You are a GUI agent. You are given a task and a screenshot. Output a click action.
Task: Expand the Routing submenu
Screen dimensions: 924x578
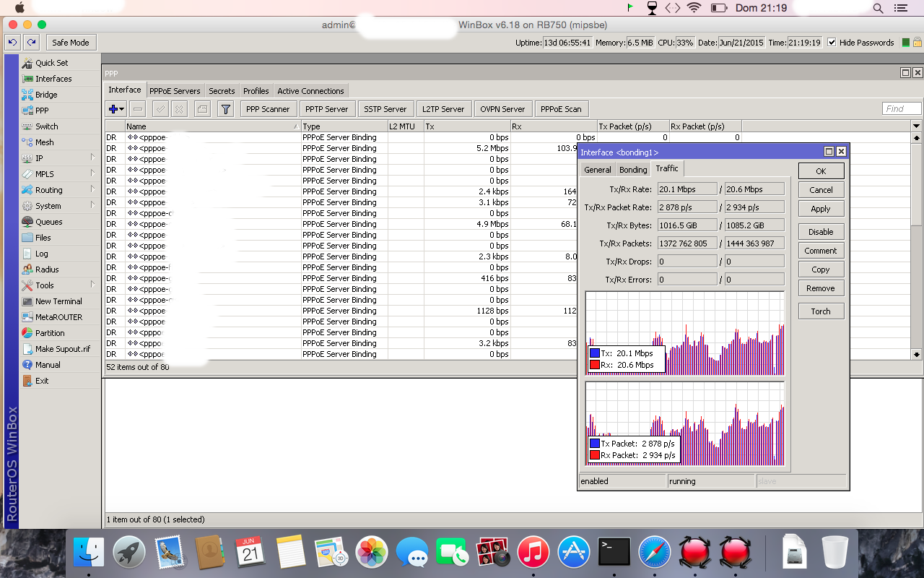[x=60, y=190]
